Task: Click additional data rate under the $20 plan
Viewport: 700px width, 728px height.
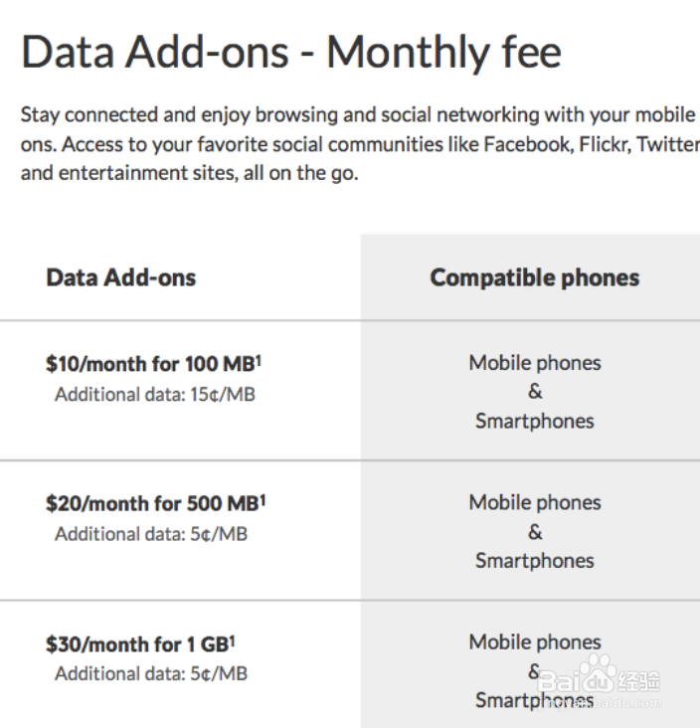Action: point(150,534)
